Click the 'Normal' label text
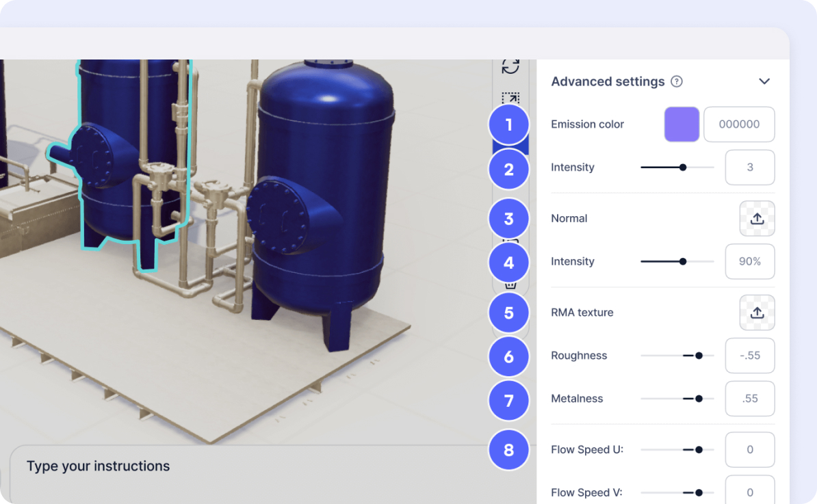Image resolution: width=817 pixels, height=504 pixels. click(569, 219)
